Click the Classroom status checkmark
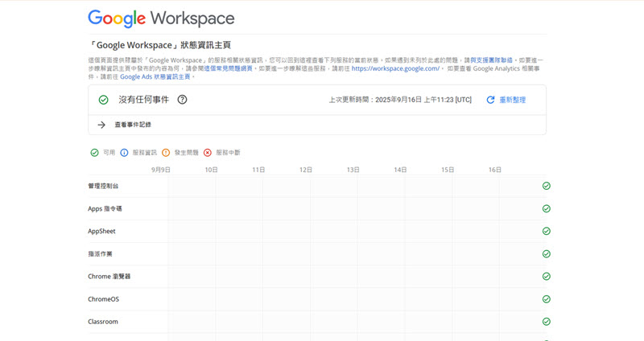This screenshot has height=341, width=644. (546, 321)
